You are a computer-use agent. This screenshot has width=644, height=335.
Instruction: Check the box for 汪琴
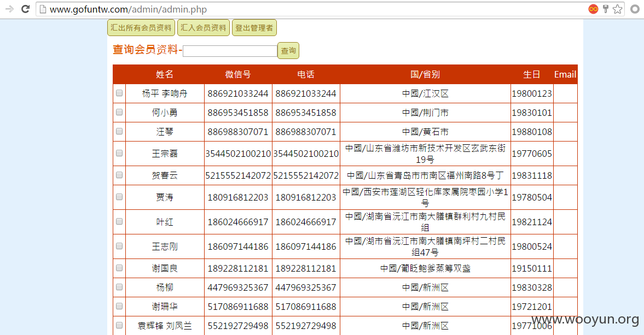119,131
